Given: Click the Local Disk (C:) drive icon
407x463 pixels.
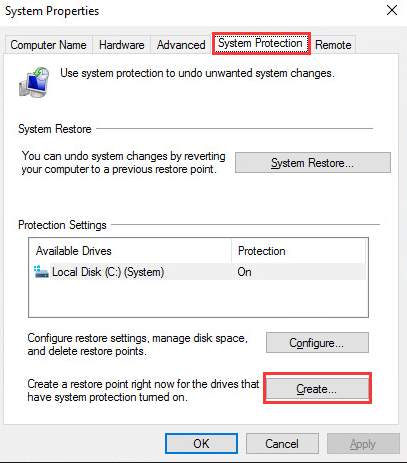Looking at the screenshot, I should (x=41, y=272).
